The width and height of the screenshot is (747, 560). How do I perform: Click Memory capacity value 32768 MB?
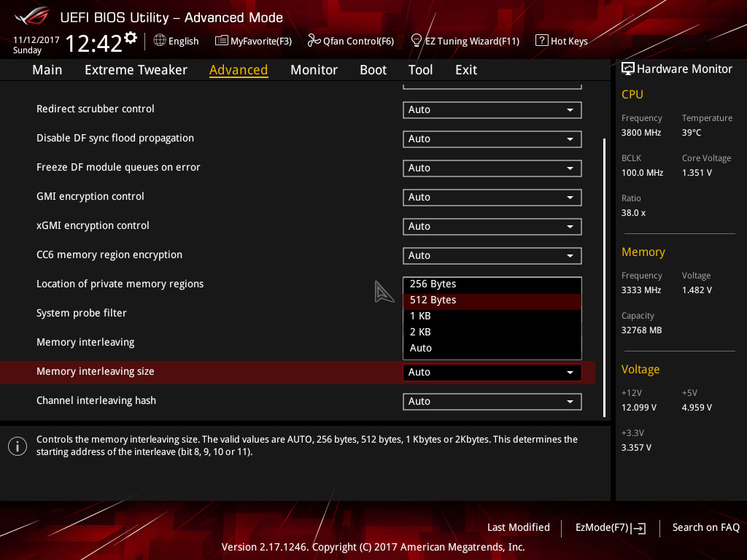[x=641, y=330]
